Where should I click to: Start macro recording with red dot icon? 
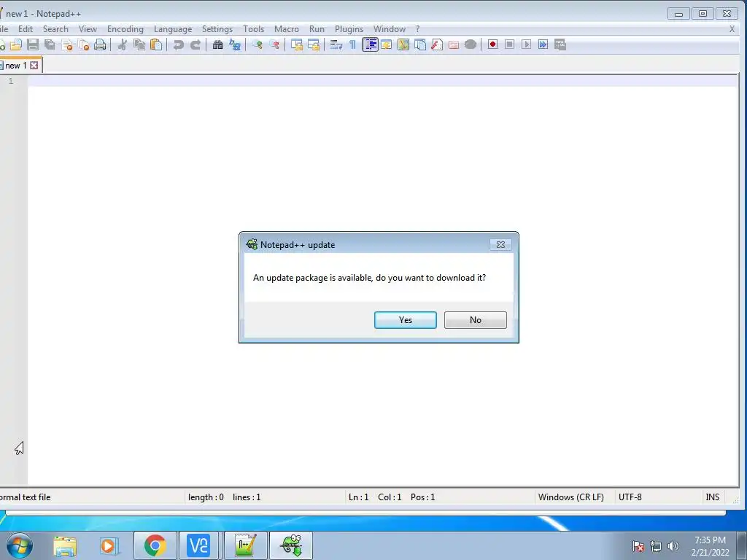(492, 44)
